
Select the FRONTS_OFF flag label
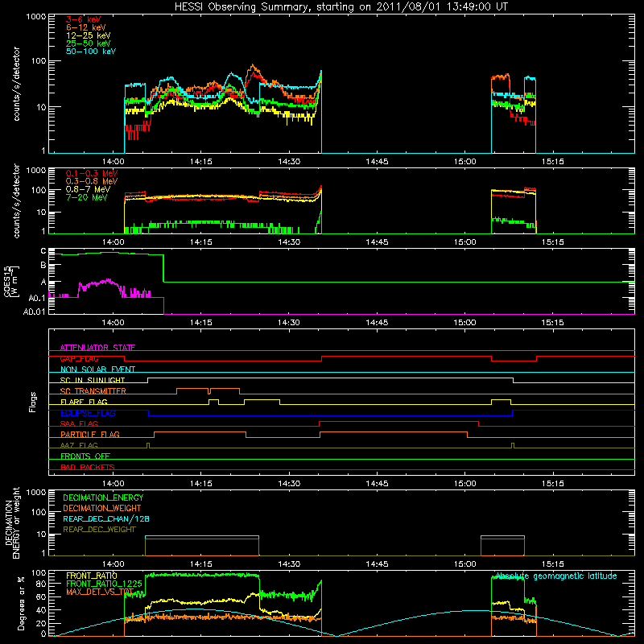point(85,456)
